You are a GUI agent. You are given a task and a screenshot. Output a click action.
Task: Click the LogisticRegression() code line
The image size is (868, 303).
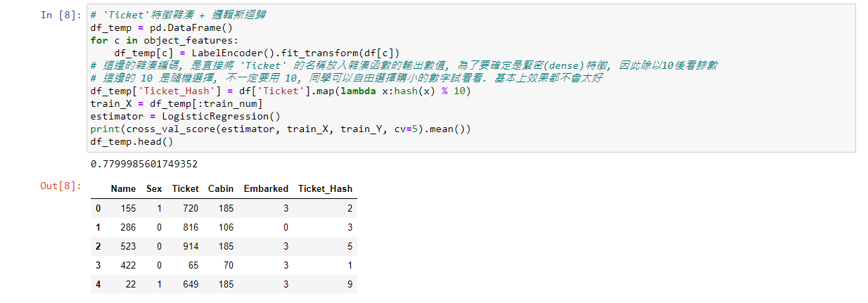click(x=186, y=116)
